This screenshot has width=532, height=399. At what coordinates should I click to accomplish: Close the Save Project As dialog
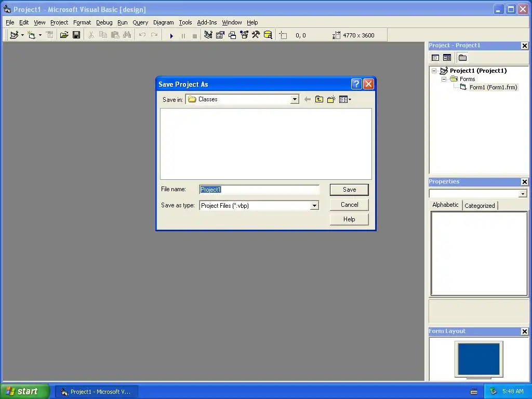point(368,84)
